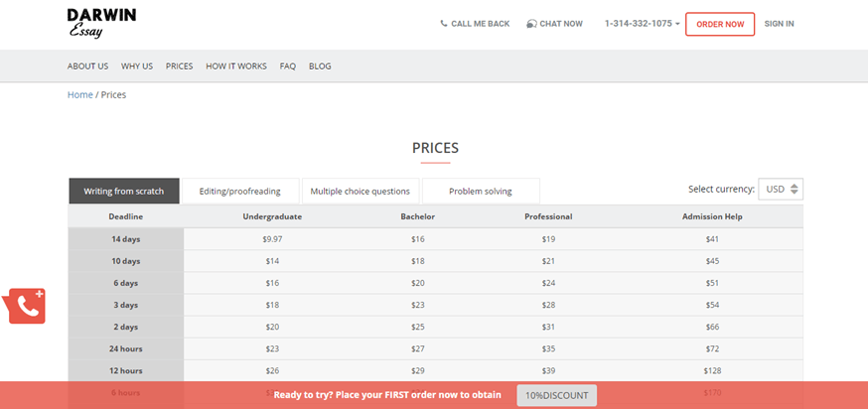Click the $19 Professional price for 14 days
Viewport: 868px width, 409px height.
click(x=548, y=239)
